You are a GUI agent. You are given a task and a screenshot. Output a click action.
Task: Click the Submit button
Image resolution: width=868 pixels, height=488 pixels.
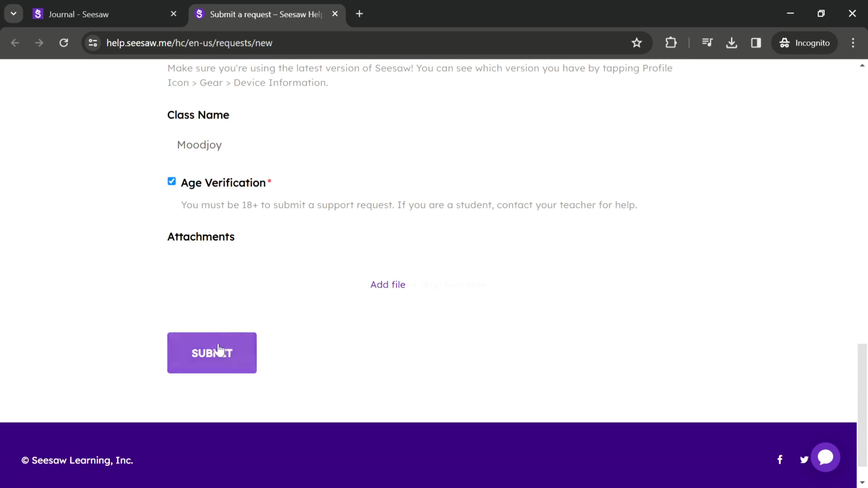pos(212,353)
